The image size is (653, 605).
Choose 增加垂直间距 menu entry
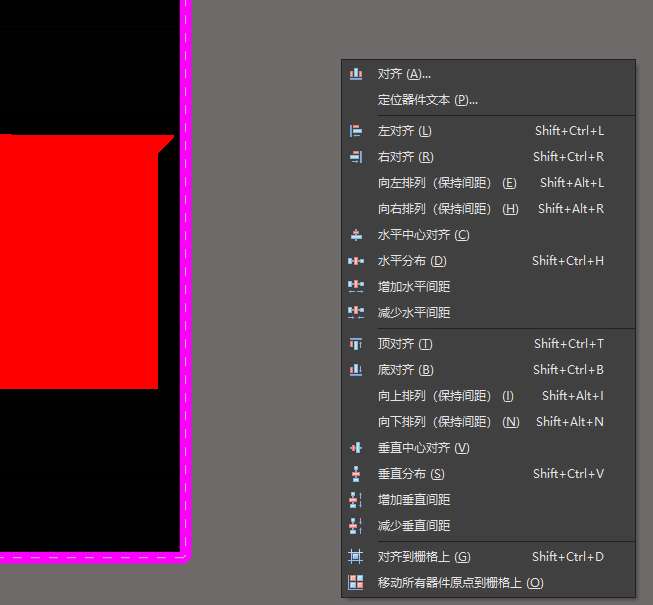pos(488,500)
